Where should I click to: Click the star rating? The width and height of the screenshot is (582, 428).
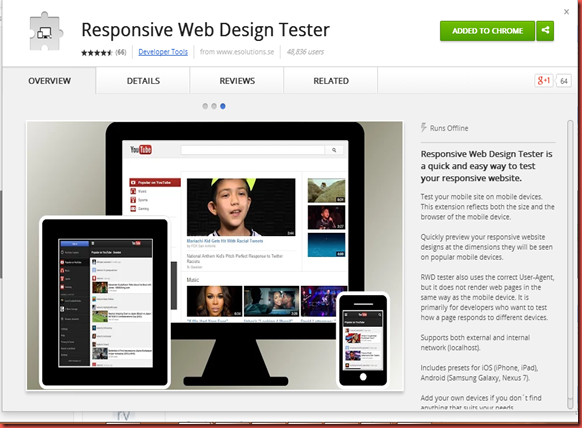pos(97,53)
